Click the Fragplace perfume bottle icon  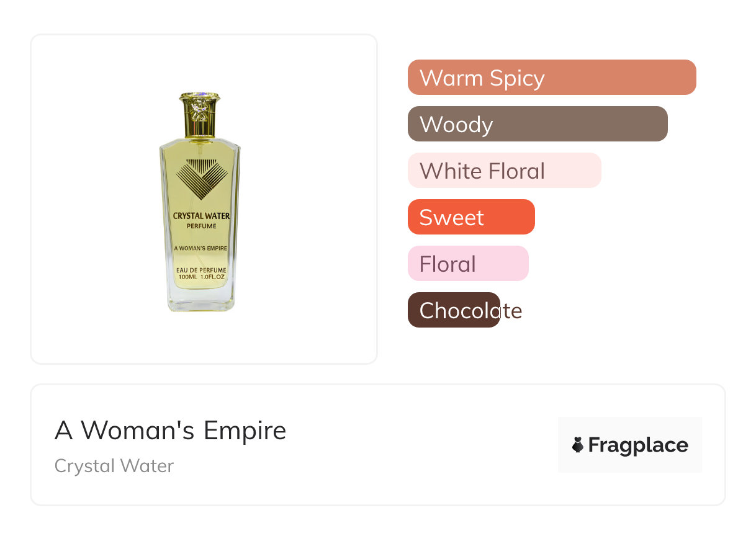click(578, 445)
